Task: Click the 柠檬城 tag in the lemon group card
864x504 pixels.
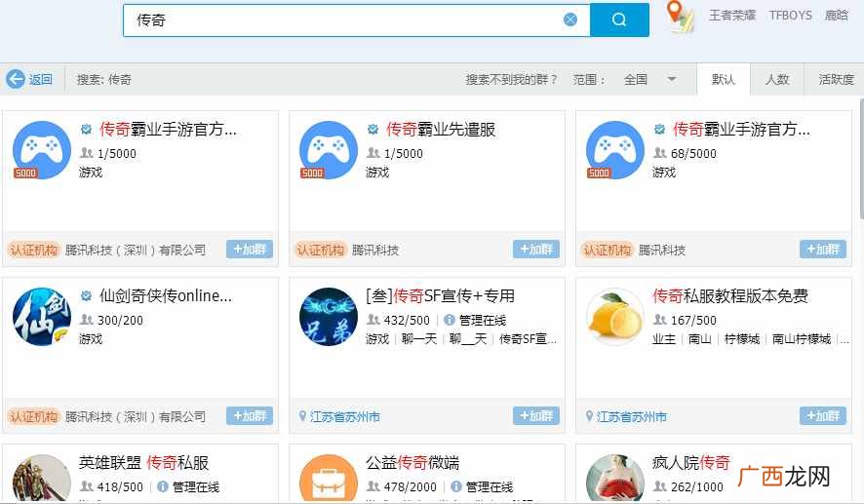Action: pos(742,339)
